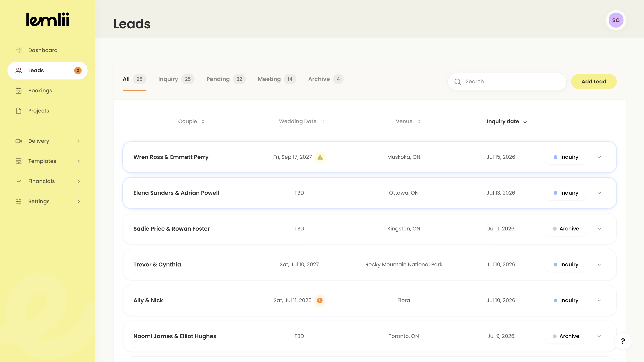Change Archive status of Naomi James lead

[566, 336]
